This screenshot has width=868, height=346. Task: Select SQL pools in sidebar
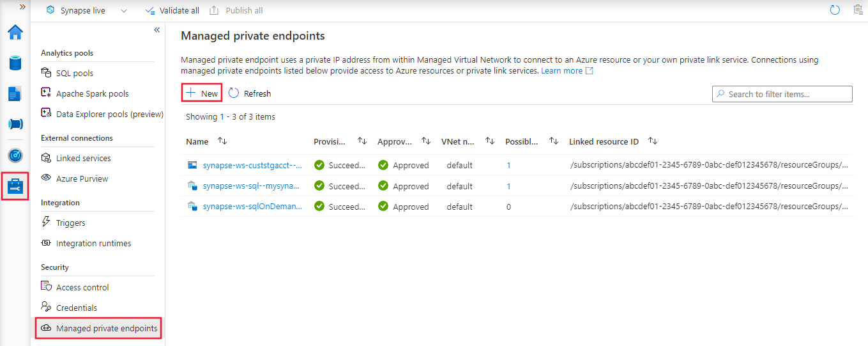[74, 74]
